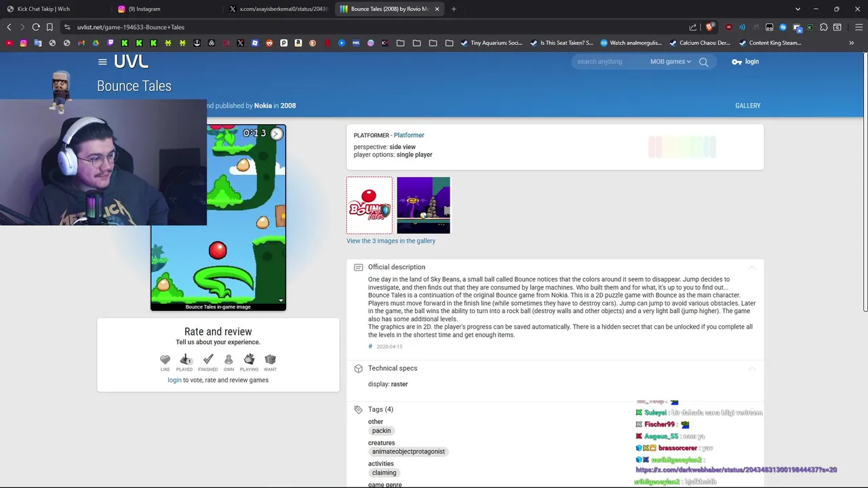Viewport: 868px width, 488px height.
Task: Click View the 3 images in the gallery
Action: click(x=391, y=241)
